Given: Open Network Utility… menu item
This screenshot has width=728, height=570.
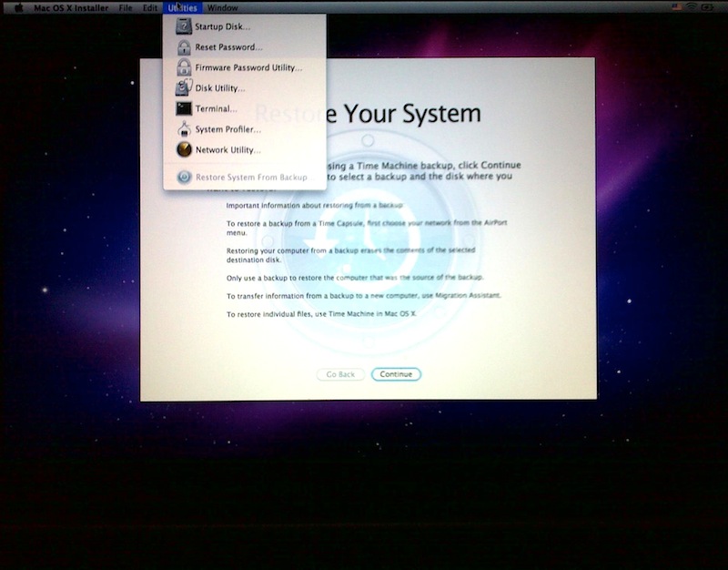Looking at the screenshot, I should click(245, 149).
